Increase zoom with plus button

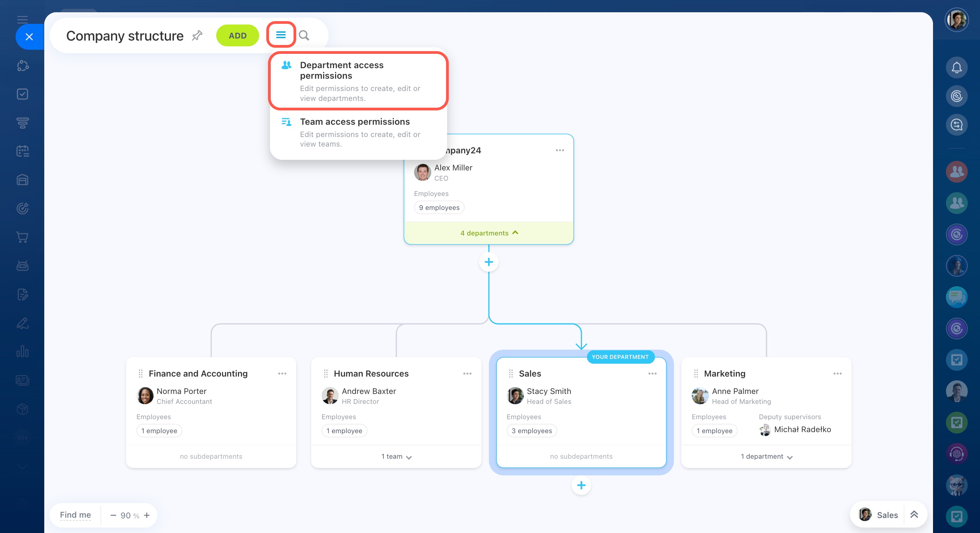tap(147, 515)
